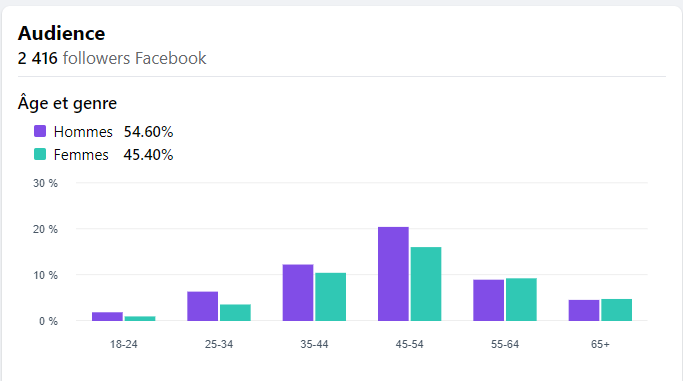683x381 pixels.
Task: Click the Femmes legend label
Action: [81, 155]
